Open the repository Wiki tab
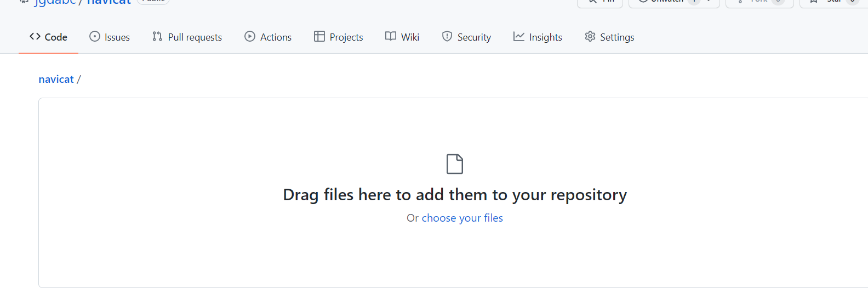868x299 pixels. coord(402,37)
